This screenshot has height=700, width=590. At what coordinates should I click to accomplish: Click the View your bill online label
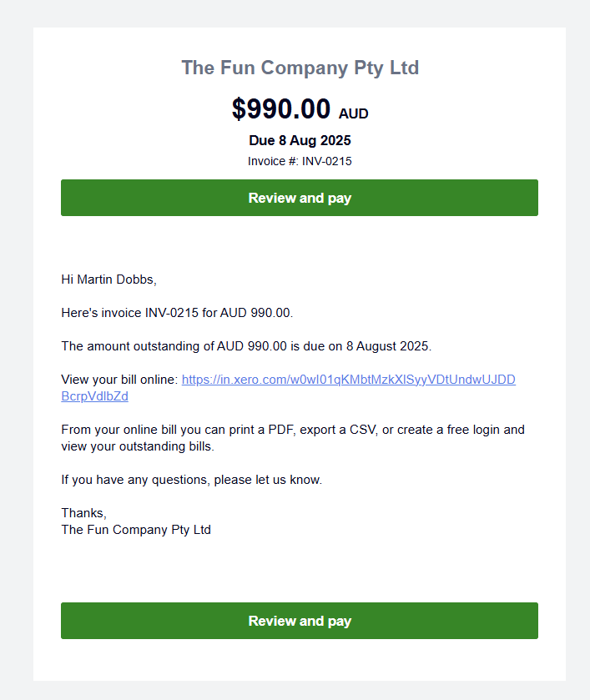point(119,380)
